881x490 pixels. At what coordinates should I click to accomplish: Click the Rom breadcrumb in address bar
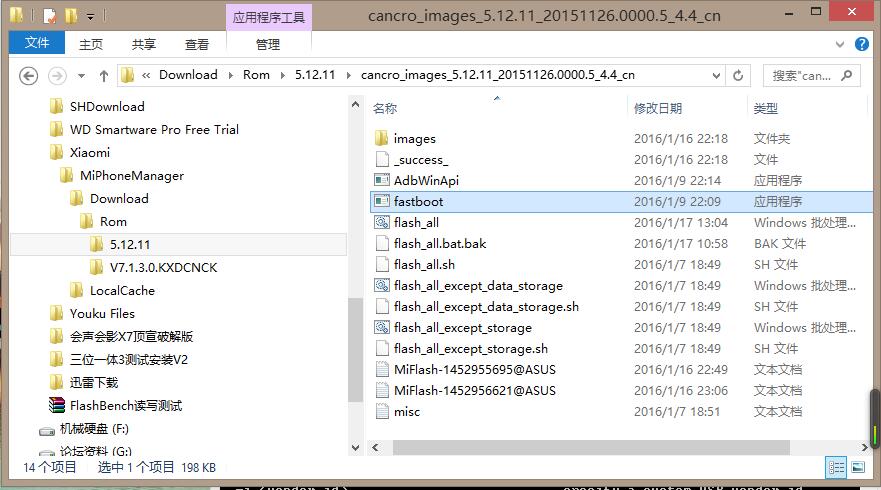click(256, 75)
